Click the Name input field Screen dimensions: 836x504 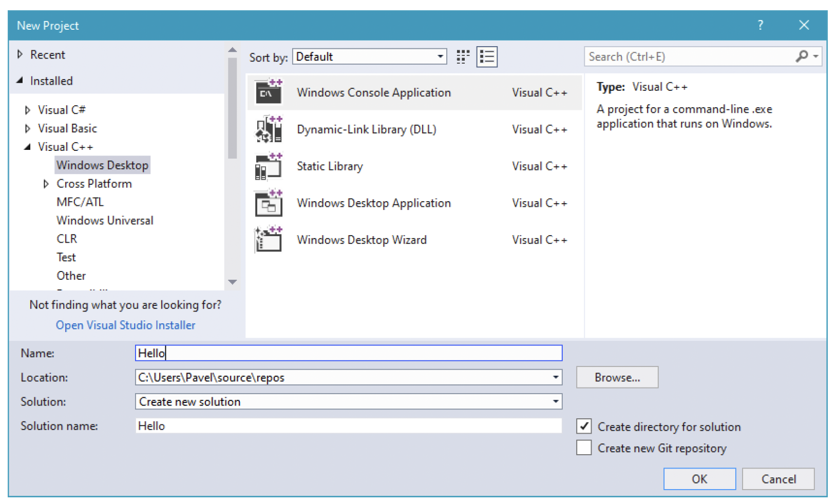pos(349,353)
